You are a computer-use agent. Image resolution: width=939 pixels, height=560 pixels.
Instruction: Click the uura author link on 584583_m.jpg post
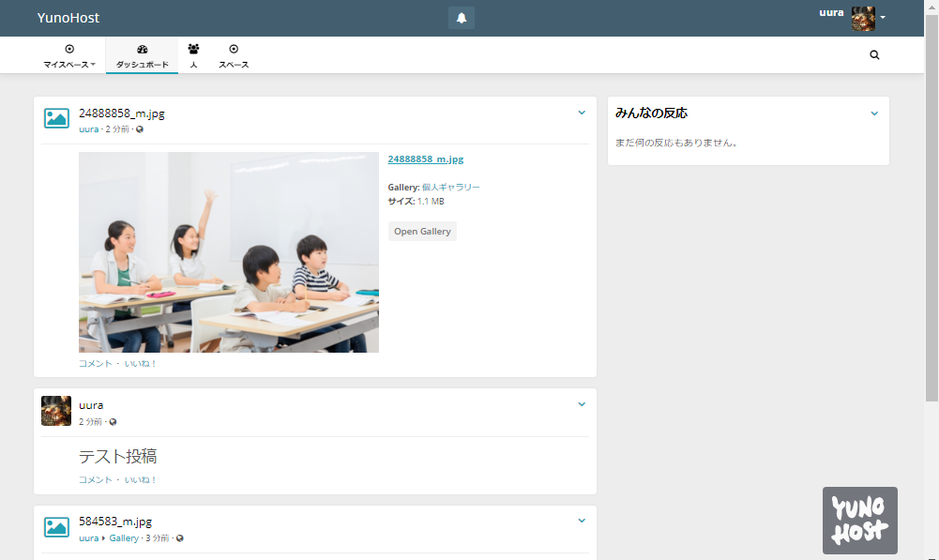tap(88, 538)
